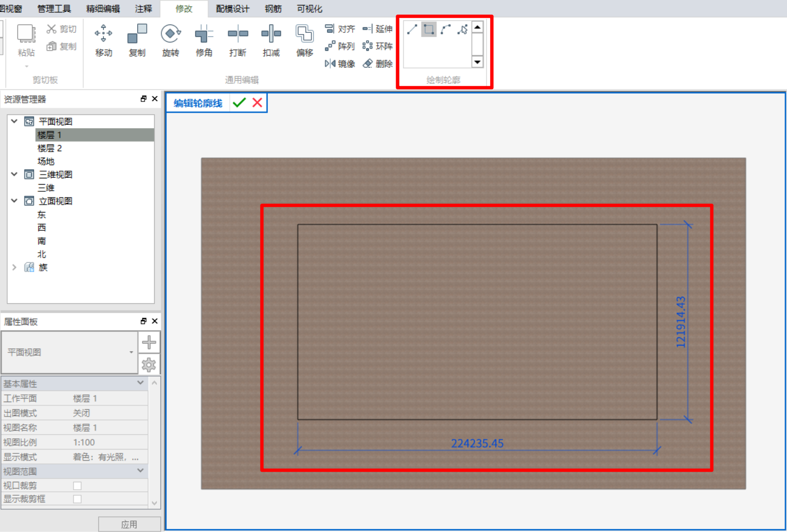Screen dimensions: 787x532
Task: Click the 复制 copy tool in 通用编辑
Action: point(137,41)
